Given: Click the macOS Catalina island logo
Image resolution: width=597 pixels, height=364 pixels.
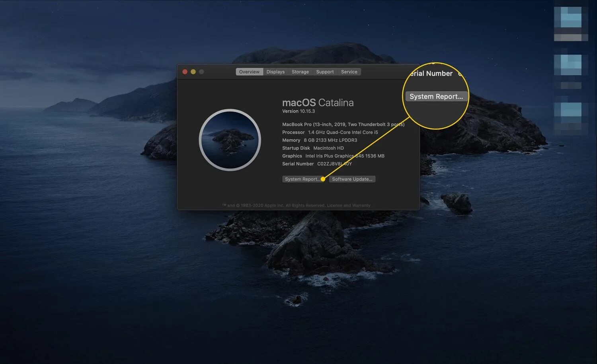Looking at the screenshot, I should coord(230,140).
